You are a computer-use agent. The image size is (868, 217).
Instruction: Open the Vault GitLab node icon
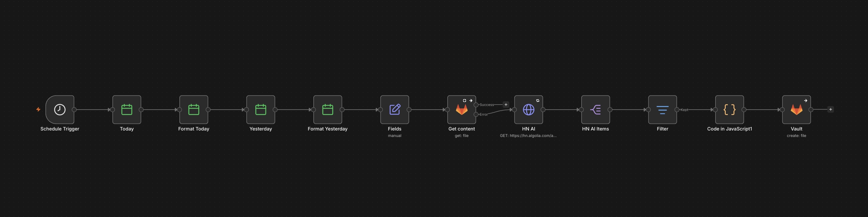[797, 110]
